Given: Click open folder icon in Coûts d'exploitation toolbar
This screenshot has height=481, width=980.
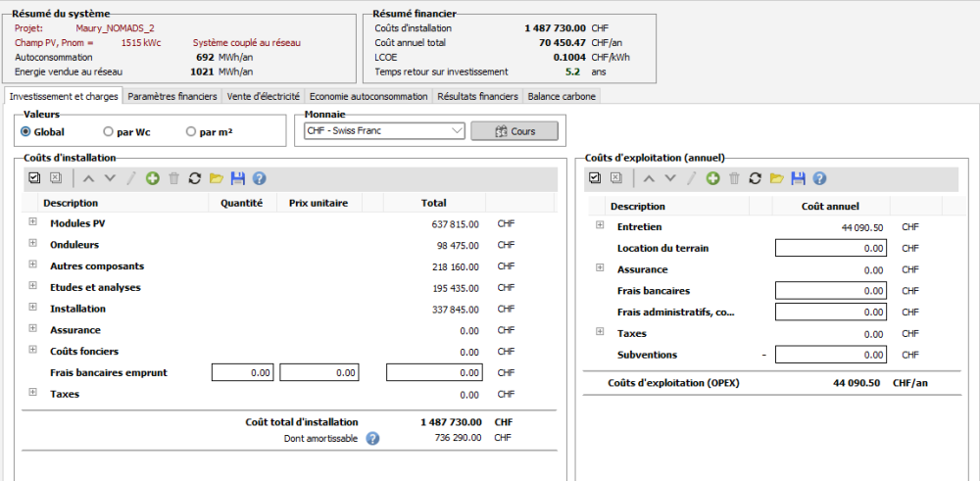Looking at the screenshot, I should pyautogui.click(x=776, y=178).
